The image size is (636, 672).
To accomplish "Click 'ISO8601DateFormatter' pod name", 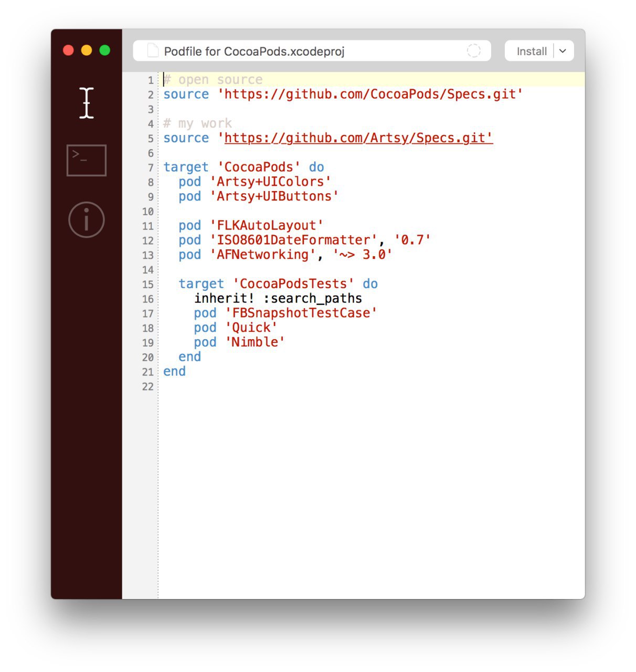I will [x=293, y=240].
